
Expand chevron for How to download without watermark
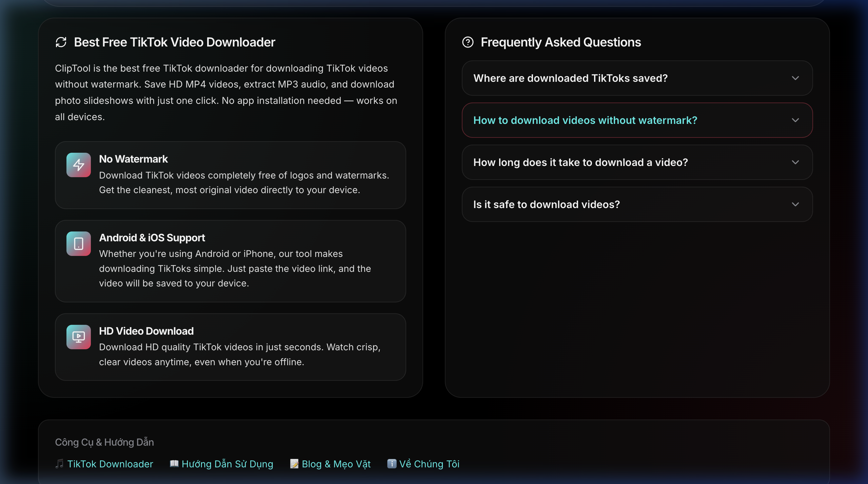click(795, 120)
